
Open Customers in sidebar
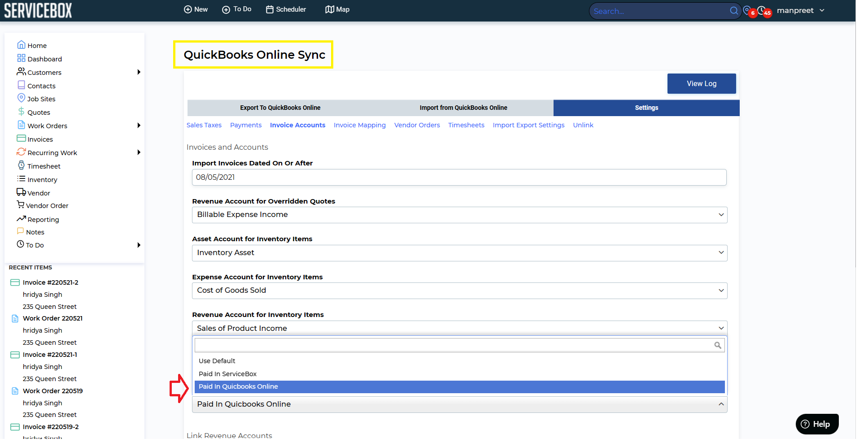point(39,72)
